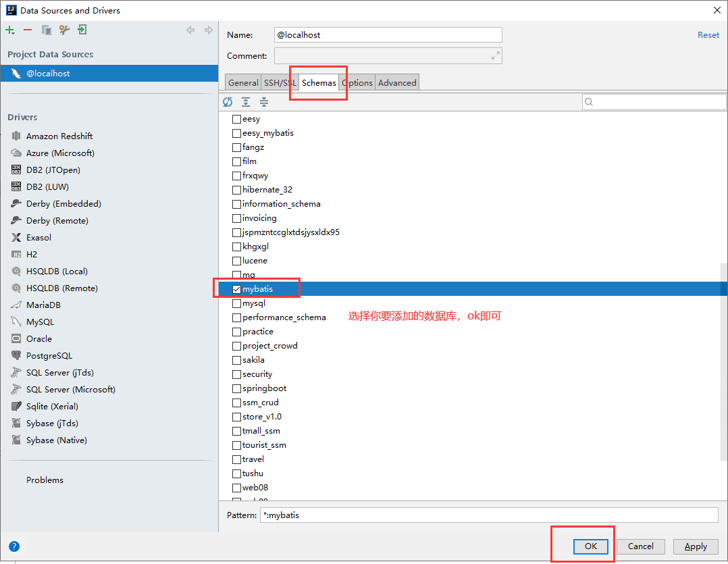Viewport: 728px width, 564px height.
Task: Tick the mysql schema checkbox
Action: (237, 303)
